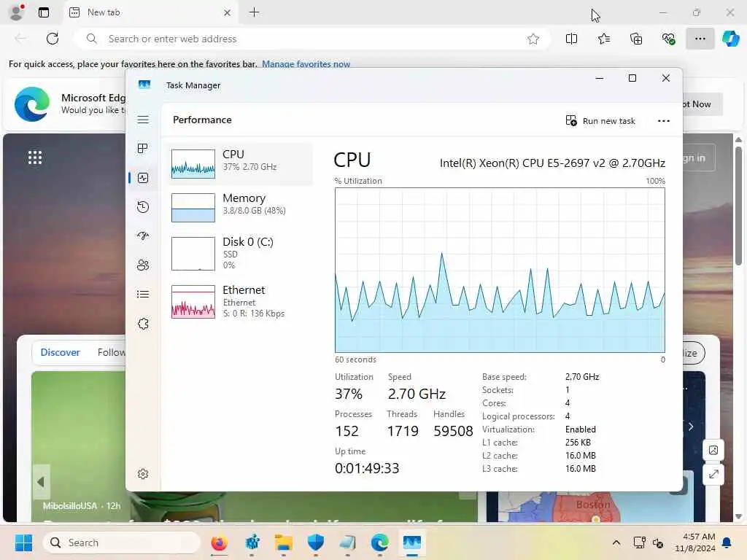Open the taskbar clock and date
747x560 pixels.
[x=695, y=542]
